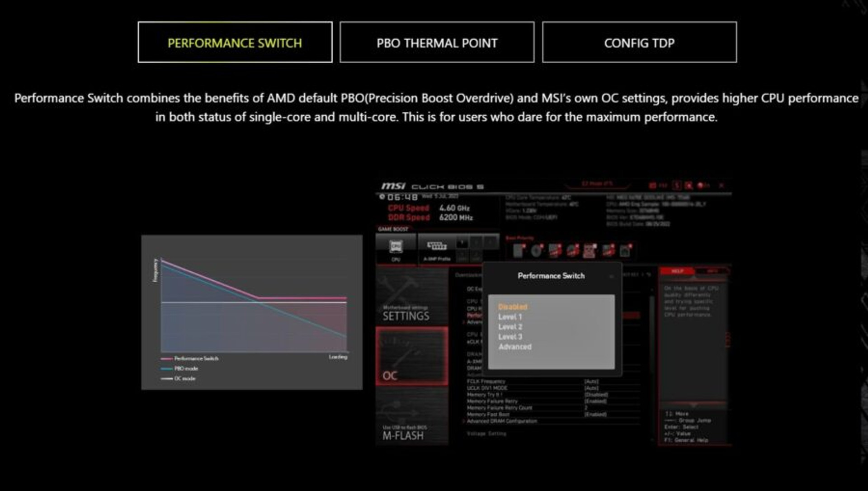
Task: Close the Performance Switch popup
Action: click(x=611, y=276)
